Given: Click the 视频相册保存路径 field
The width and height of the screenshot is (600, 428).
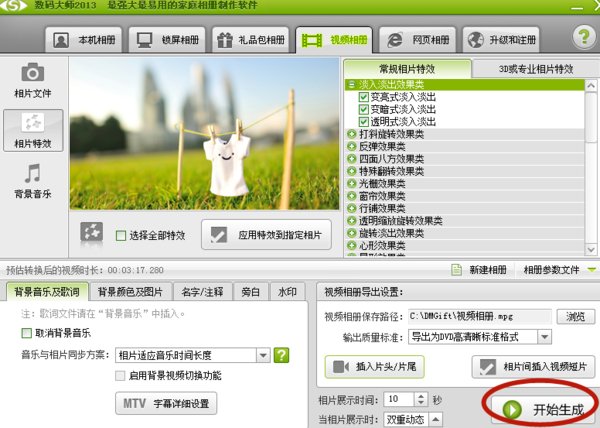Looking at the screenshot, I should (480, 317).
